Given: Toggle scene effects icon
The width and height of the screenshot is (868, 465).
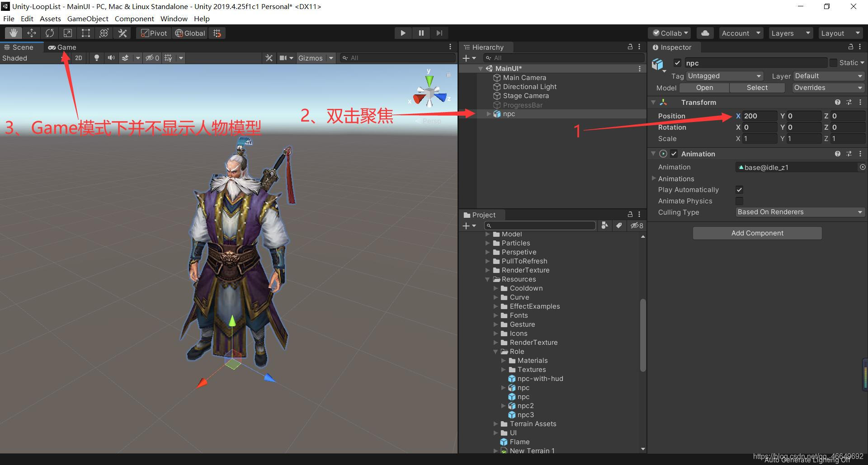Looking at the screenshot, I should pos(125,58).
